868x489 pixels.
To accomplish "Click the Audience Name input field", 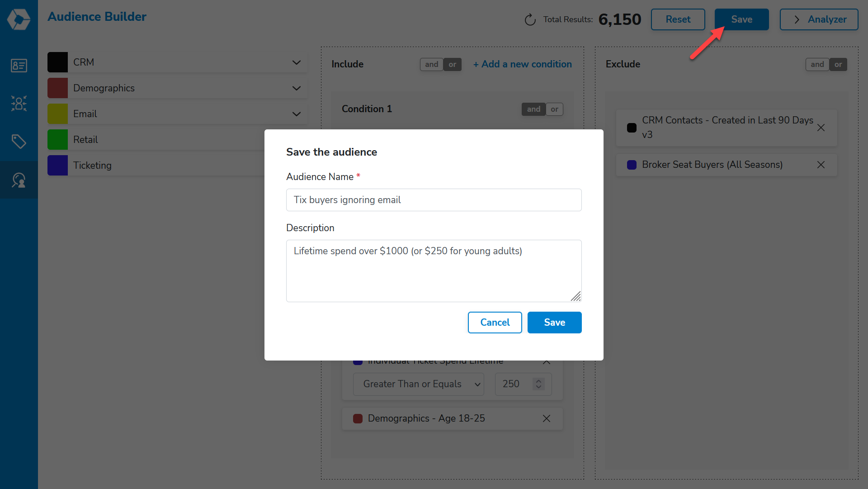I will click(x=434, y=200).
